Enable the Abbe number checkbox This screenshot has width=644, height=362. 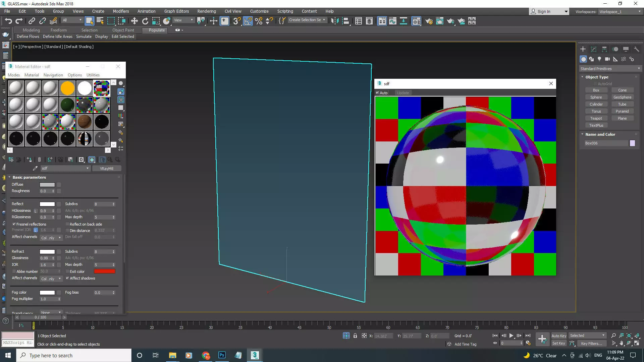(14, 271)
